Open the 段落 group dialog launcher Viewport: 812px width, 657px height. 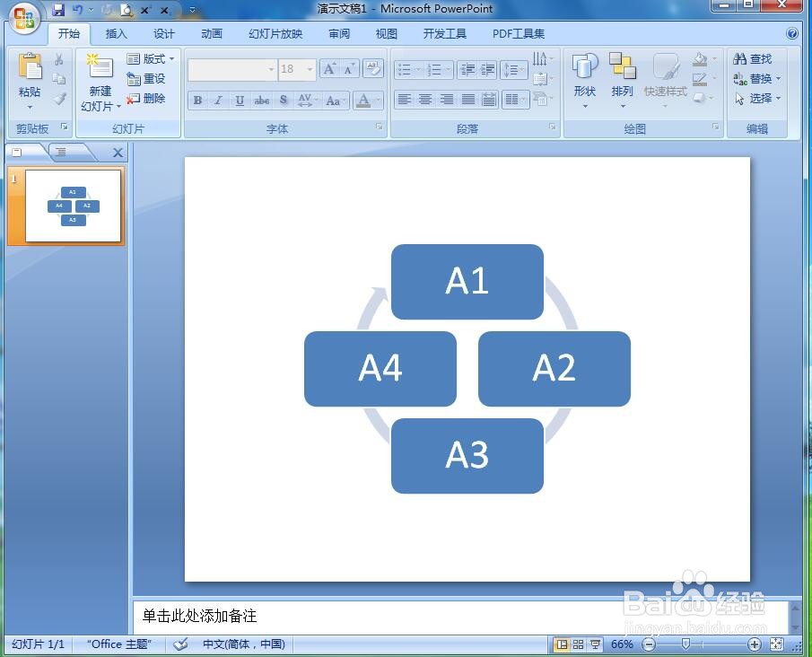point(553,127)
